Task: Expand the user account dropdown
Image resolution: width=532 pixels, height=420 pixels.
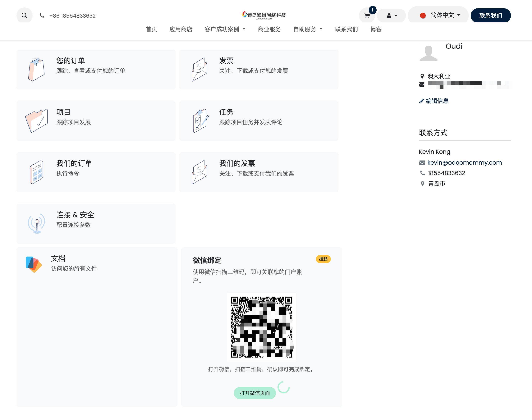Action: click(x=392, y=16)
